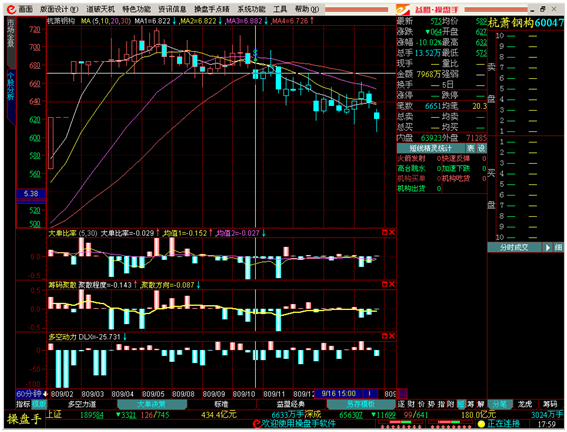
Task: Open the 操盘手点睛 menu
Action: tap(212, 9)
